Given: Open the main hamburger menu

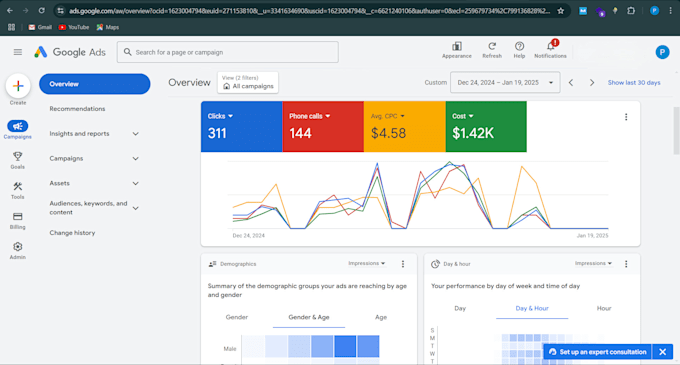Looking at the screenshot, I should pyautogui.click(x=18, y=52).
